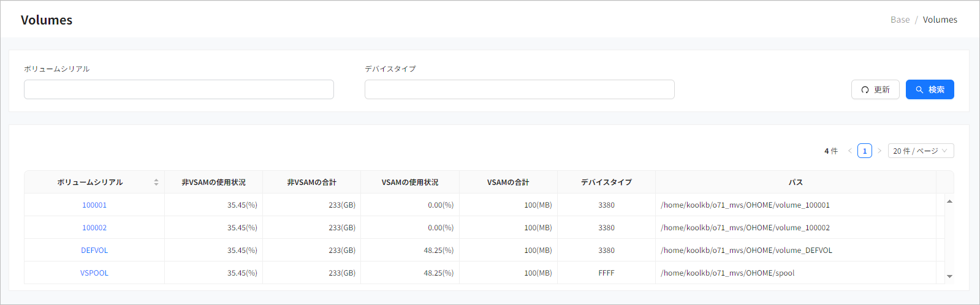The width and height of the screenshot is (980, 305).
Task: Go to previous page arrow
Action: pos(850,151)
